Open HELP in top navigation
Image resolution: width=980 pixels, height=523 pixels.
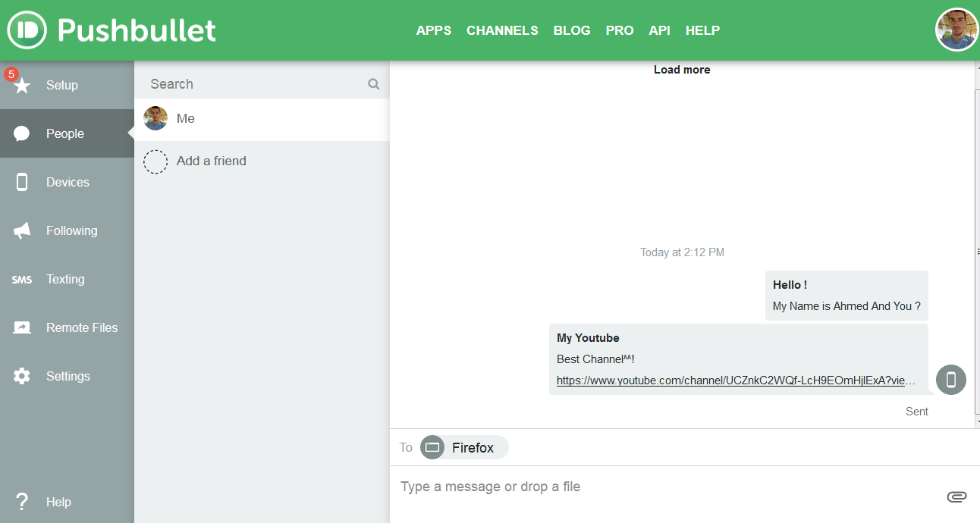[702, 30]
